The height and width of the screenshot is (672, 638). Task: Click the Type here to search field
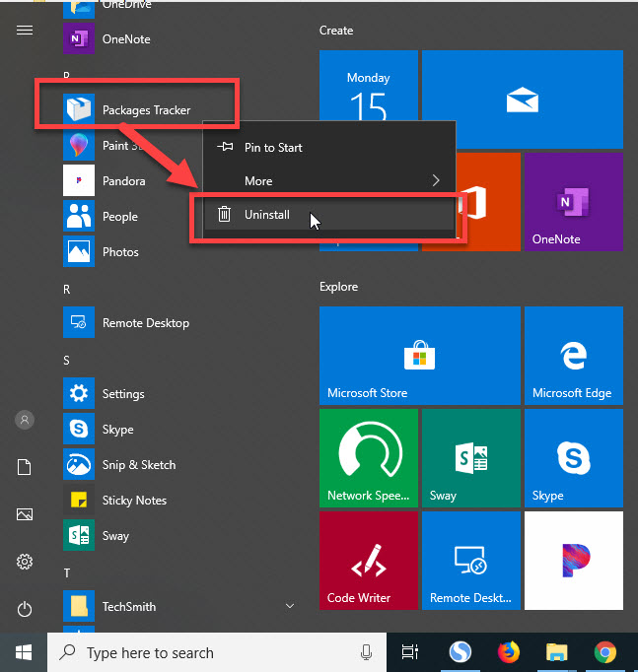[x=217, y=652]
